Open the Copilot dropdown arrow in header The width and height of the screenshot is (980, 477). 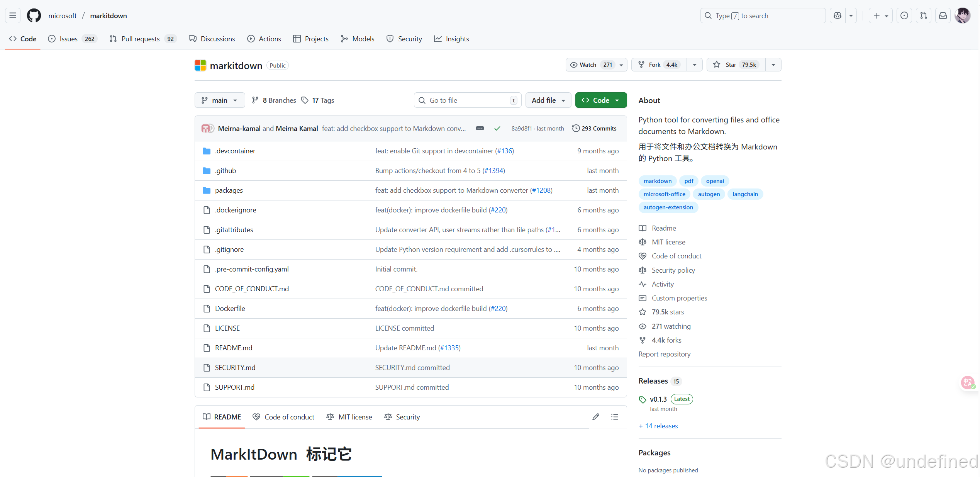tap(851, 15)
